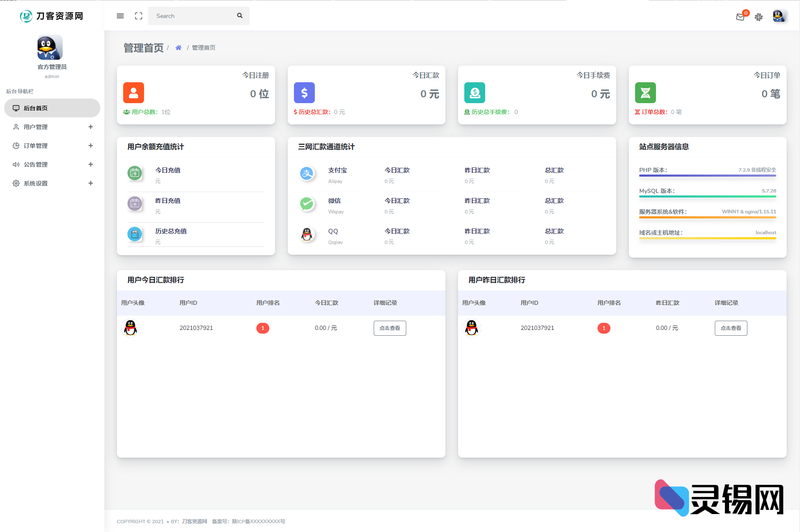This screenshot has height=532, width=800.
Task: Click the home icon in breadcrumb
Action: [178, 48]
